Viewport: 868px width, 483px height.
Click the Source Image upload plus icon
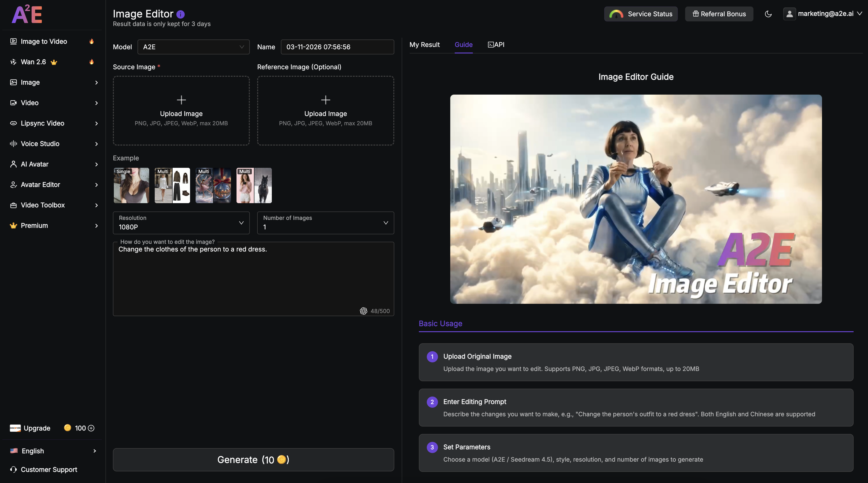click(x=181, y=100)
